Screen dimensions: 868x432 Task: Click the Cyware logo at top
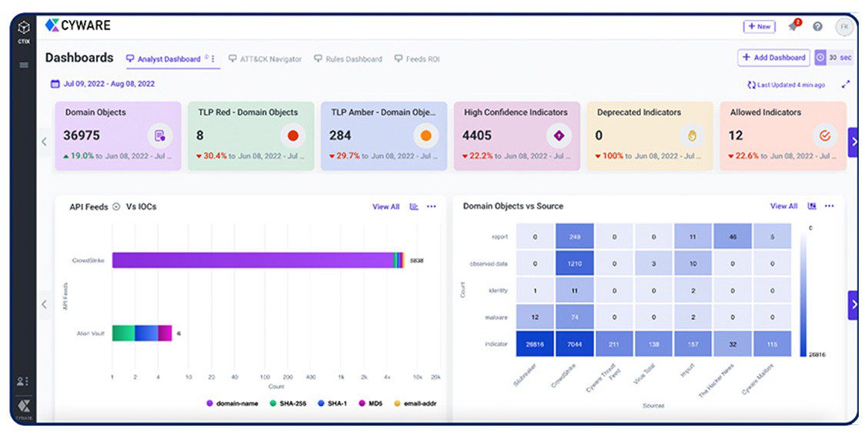pyautogui.click(x=78, y=25)
